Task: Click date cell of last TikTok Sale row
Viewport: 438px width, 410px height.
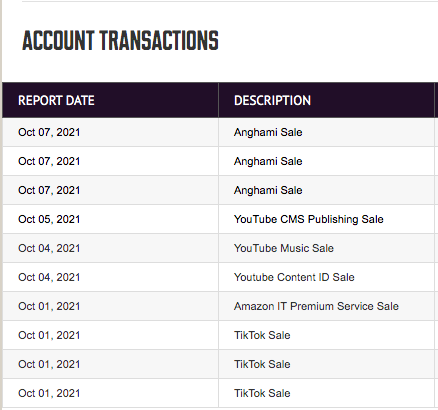Action: (49, 393)
